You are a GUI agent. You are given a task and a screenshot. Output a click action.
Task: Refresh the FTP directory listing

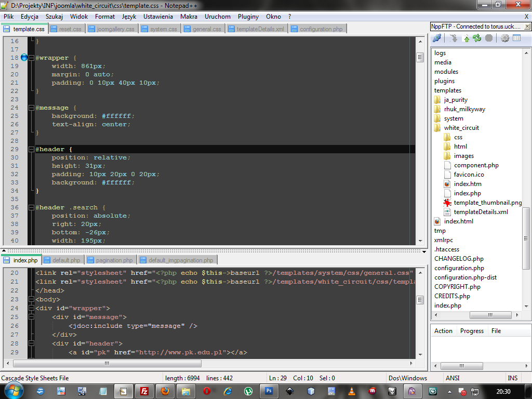tap(476, 38)
